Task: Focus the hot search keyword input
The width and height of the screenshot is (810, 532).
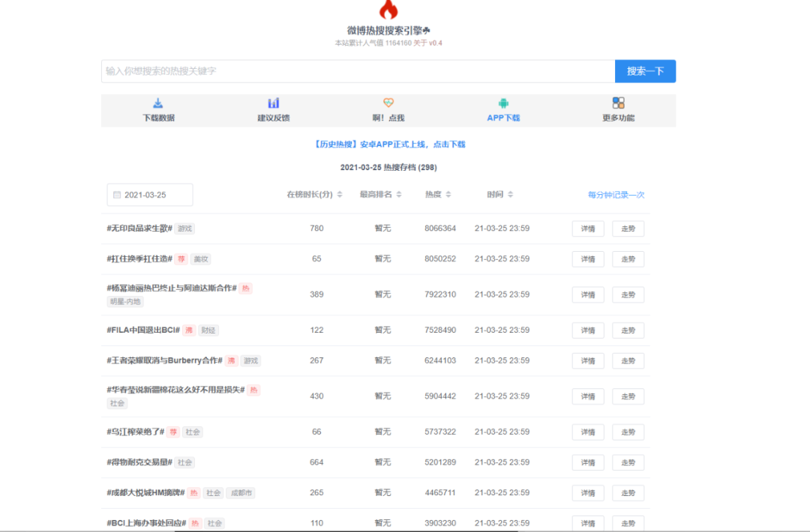Action: [x=358, y=71]
